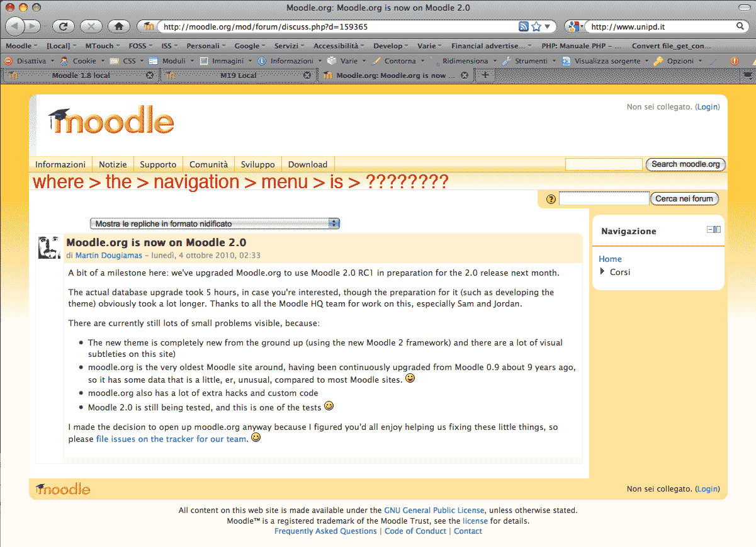Dock the Navigazione block to the side
Screen dimensions: 756x547
tap(718, 230)
